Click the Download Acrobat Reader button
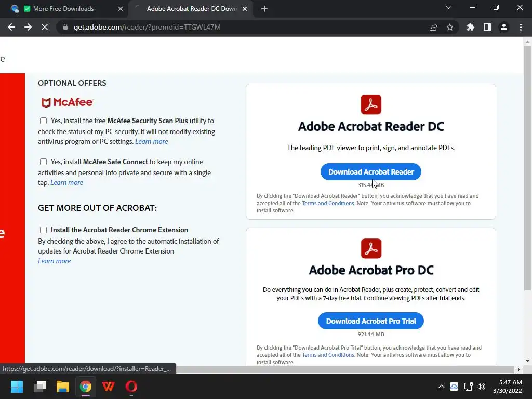 371,171
